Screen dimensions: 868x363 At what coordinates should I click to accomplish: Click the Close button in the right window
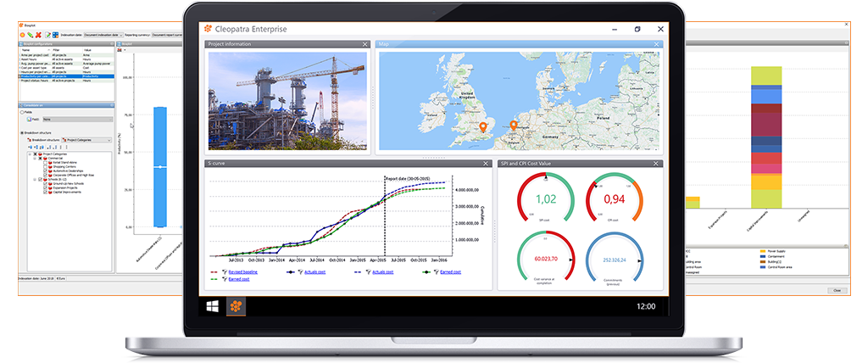[837, 290]
